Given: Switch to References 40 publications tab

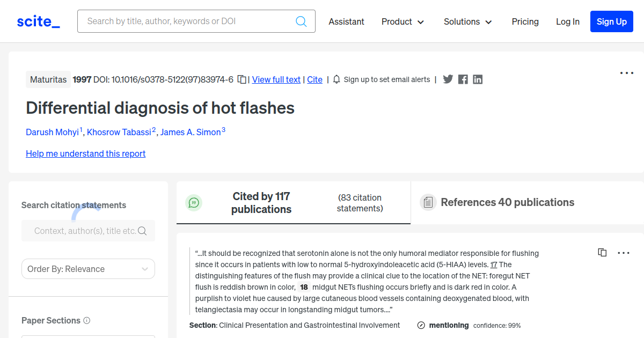Looking at the screenshot, I should 507,202.
